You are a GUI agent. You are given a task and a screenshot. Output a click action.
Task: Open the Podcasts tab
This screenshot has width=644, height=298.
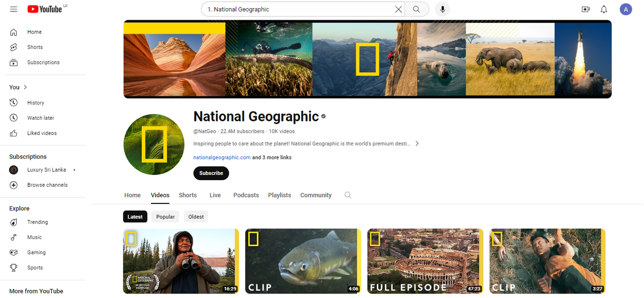tap(246, 195)
